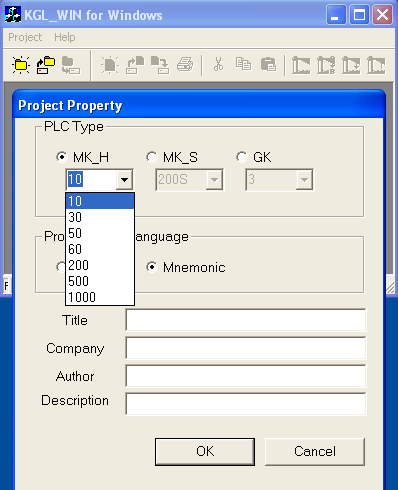398x490 pixels.
Task: Click the disabled GK model dropdown showing 3
Action: [279, 180]
